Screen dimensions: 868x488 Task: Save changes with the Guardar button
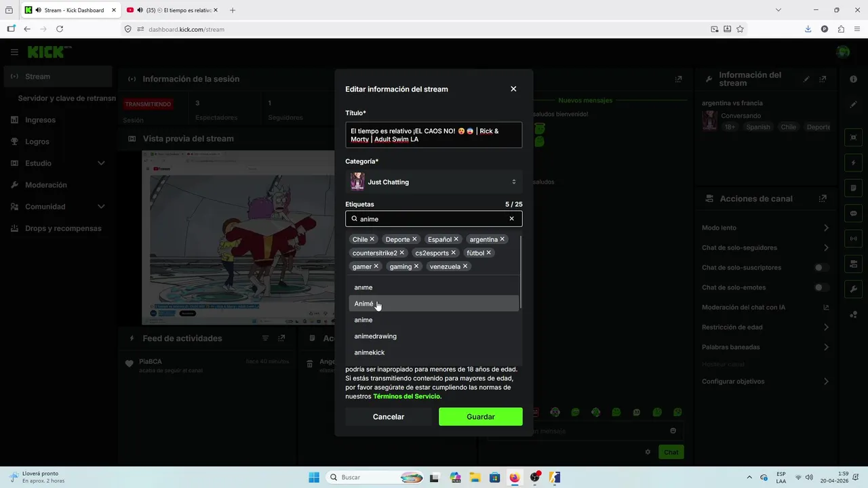[481, 417]
